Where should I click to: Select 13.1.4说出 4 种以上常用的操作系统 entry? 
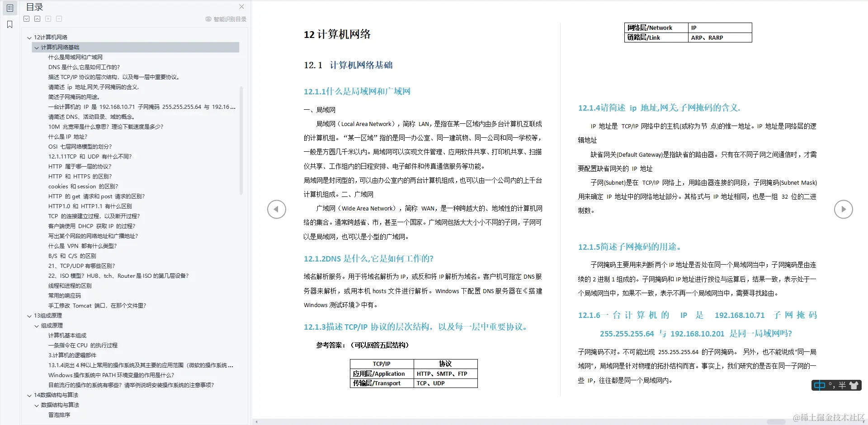[x=141, y=365]
